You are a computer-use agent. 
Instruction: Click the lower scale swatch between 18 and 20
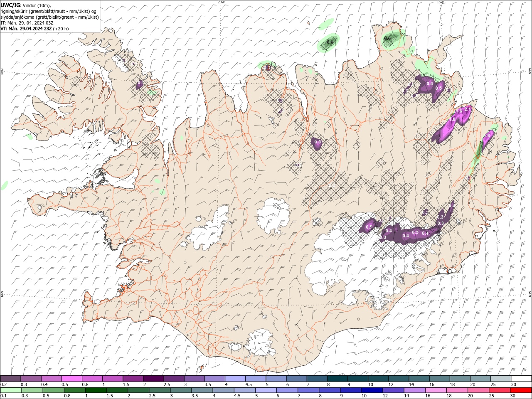point(457,390)
